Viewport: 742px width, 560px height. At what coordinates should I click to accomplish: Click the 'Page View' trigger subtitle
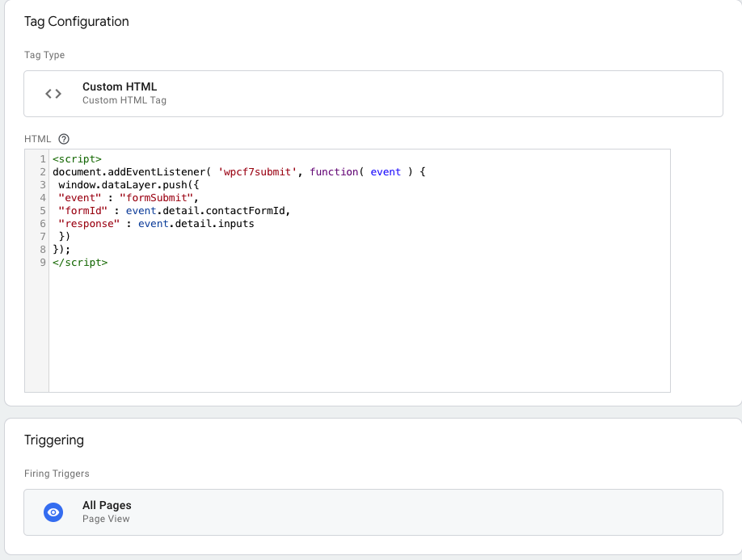(106, 519)
